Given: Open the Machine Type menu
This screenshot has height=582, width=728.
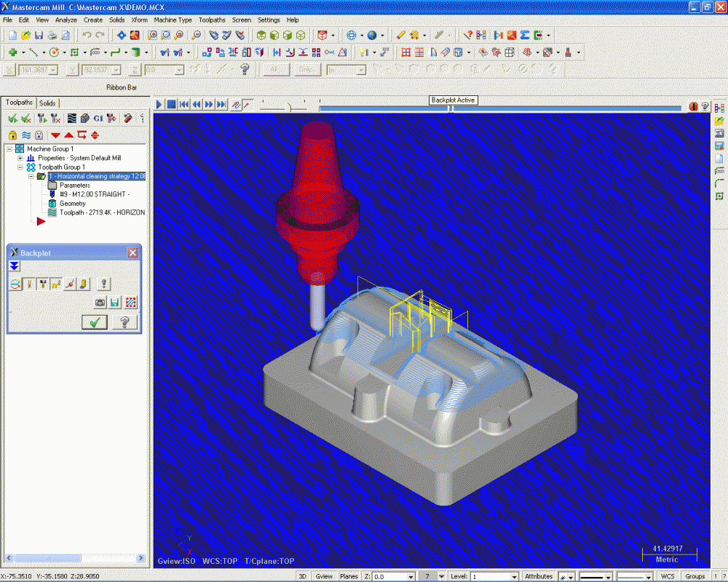Looking at the screenshot, I should coord(173,20).
